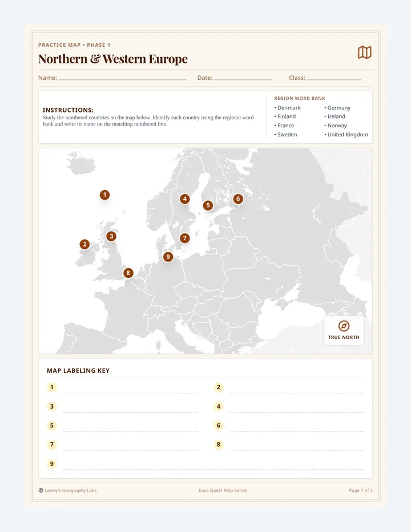This screenshot has height=532, width=411.
Task: Click the 'Northern & Western Europe' title
Action: tap(112, 59)
